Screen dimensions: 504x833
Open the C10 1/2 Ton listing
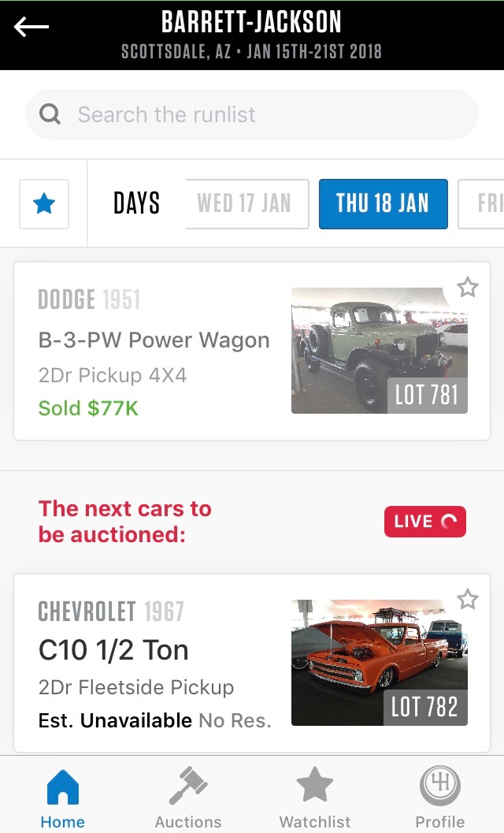click(113, 650)
